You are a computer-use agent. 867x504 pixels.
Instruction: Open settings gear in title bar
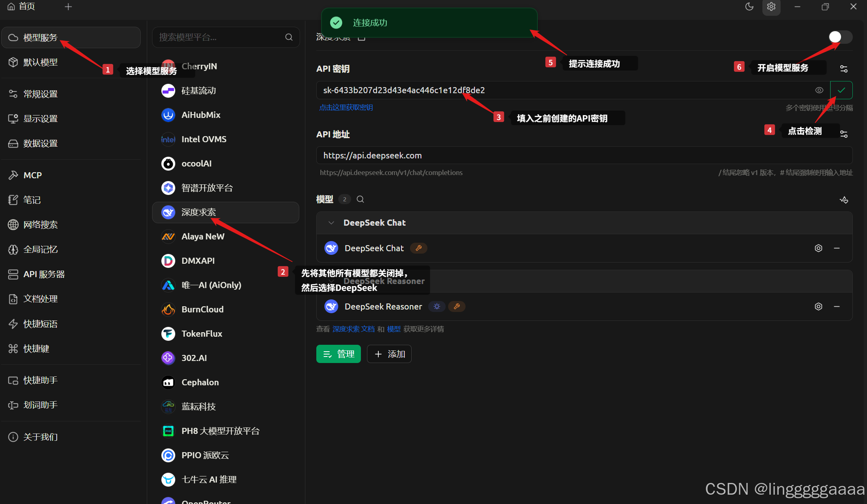coord(771,7)
